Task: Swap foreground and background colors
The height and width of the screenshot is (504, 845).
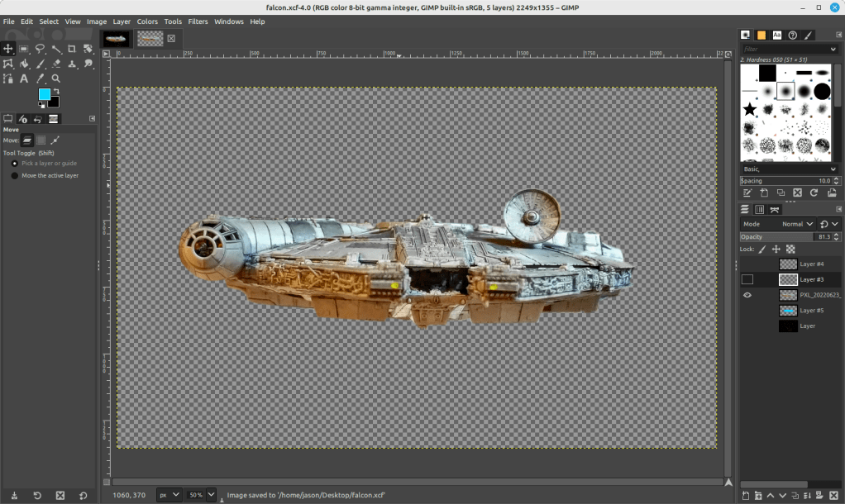Action: point(56,91)
